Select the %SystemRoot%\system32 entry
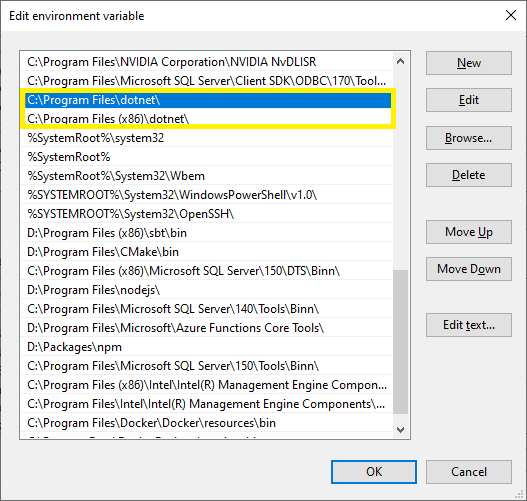 pyautogui.click(x=207, y=138)
